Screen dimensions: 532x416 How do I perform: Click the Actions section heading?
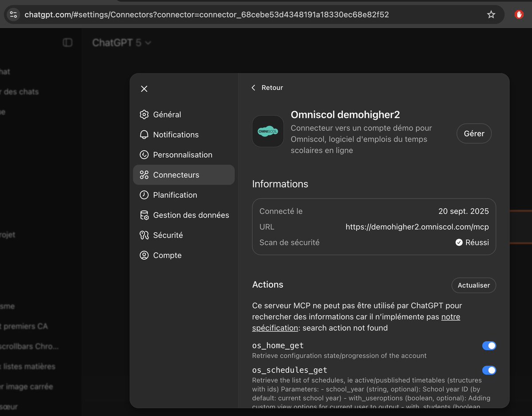[x=268, y=285]
